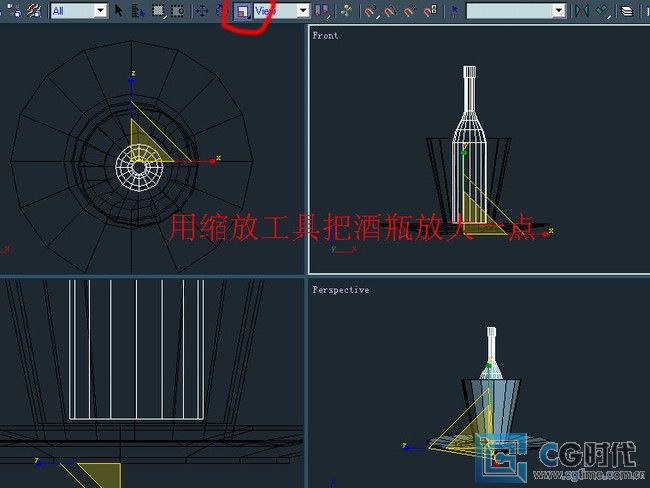Activate the Select Object arrow tool

tap(119, 11)
